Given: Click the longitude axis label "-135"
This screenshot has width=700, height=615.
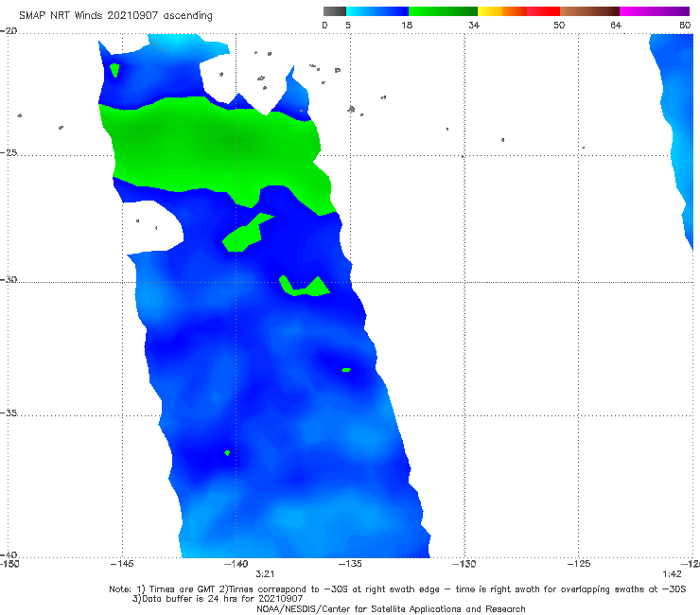Looking at the screenshot, I should click(x=350, y=564).
